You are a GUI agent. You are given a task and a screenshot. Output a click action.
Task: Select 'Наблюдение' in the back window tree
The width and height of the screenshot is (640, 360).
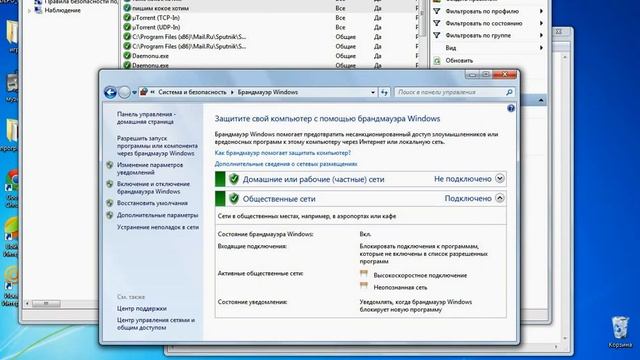click(62, 11)
